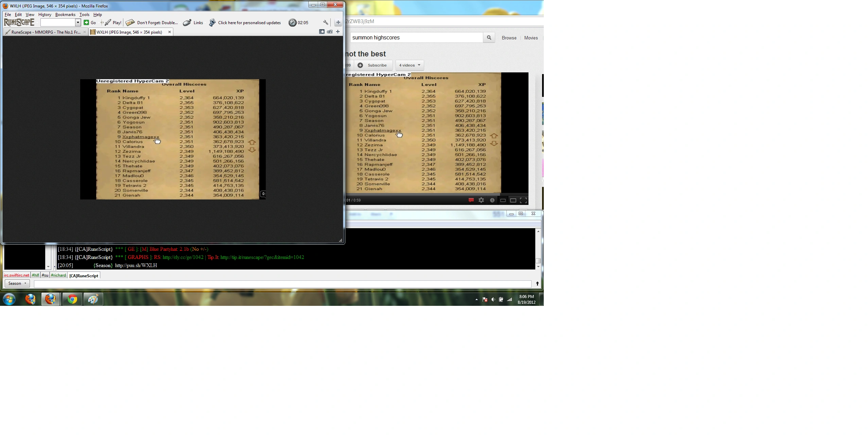Screen dimensions: 868x436
Task: Click the Subscribe button
Action: (373, 65)
